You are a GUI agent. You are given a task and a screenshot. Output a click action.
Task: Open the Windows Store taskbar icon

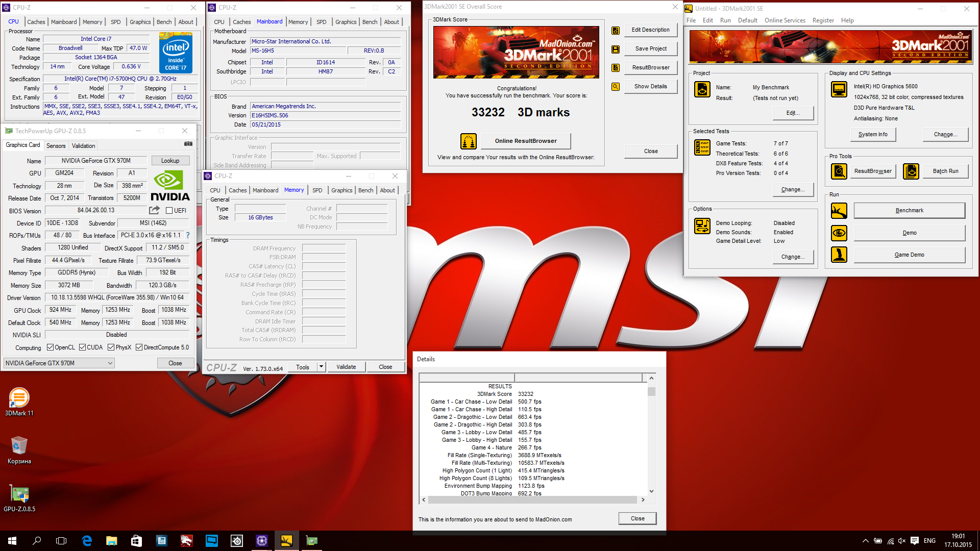pyautogui.click(x=136, y=541)
